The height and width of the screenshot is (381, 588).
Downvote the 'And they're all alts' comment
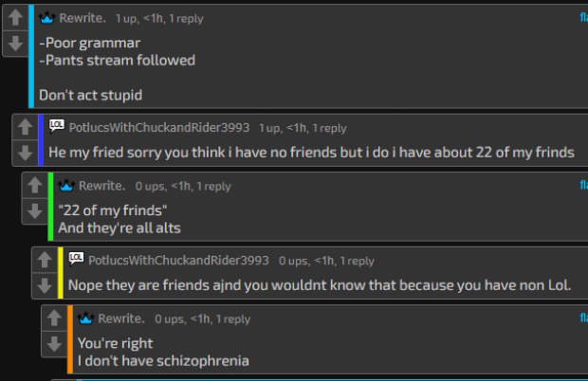pos(33,210)
